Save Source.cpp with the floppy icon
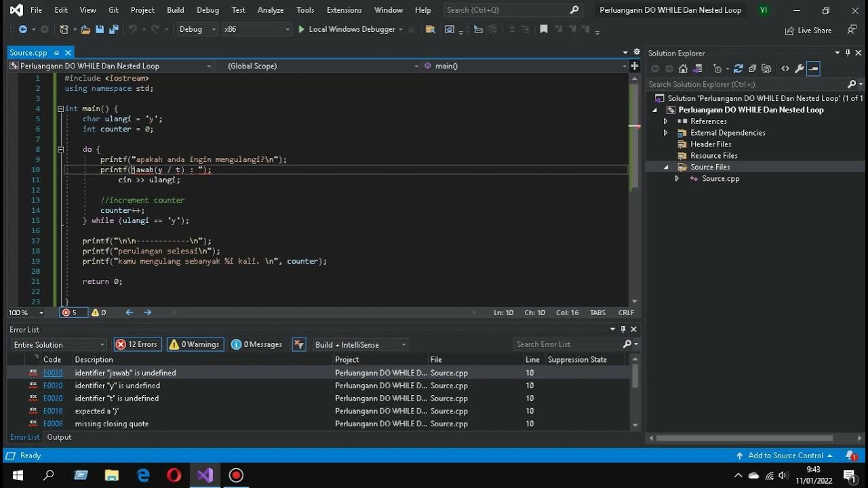868x488 pixels. coord(100,29)
